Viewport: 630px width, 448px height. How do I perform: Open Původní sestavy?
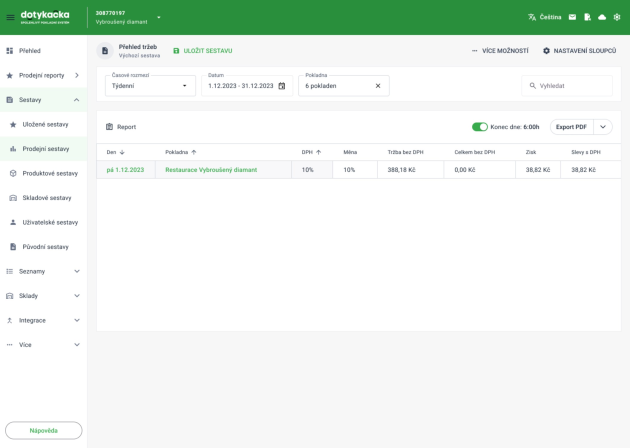(45, 247)
